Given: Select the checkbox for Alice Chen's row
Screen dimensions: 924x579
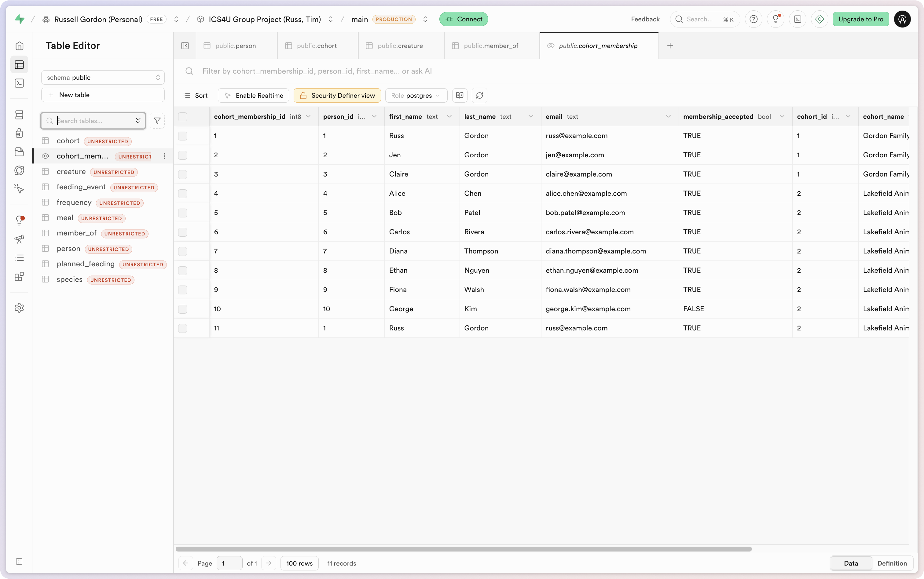Looking at the screenshot, I should pos(183,194).
